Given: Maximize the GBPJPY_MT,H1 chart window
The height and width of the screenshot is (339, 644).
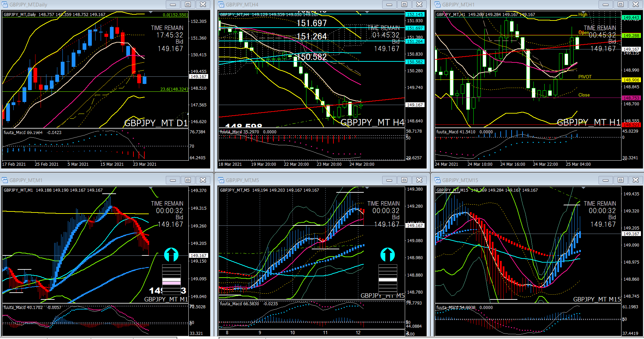Looking at the screenshot, I should tap(620, 4).
